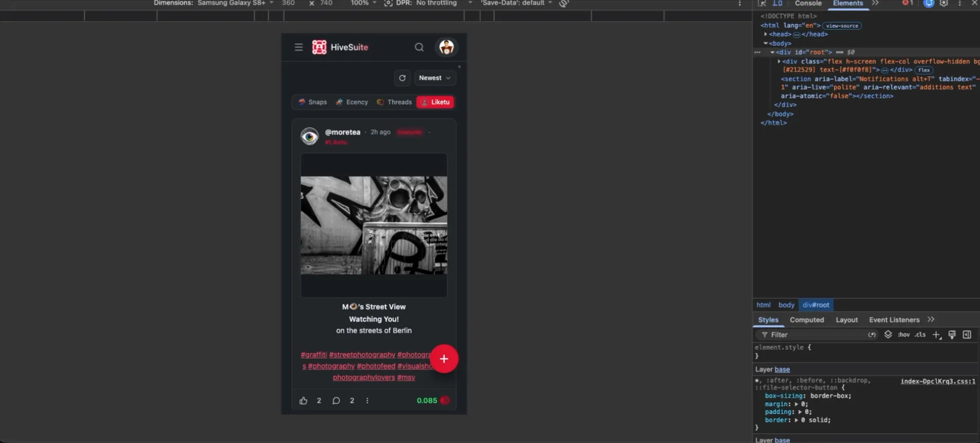The width and height of the screenshot is (980, 443).
Task: Follow the #photofeed hashtag link
Action: [x=376, y=366]
